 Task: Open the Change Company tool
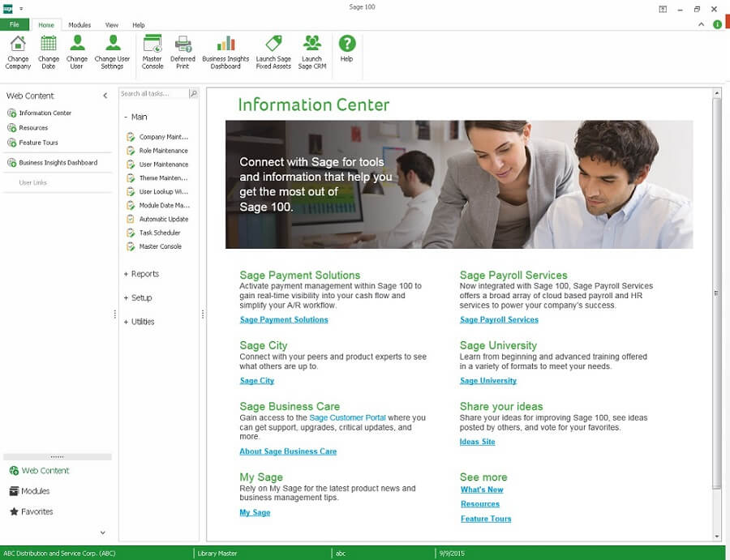pyautogui.click(x=17, y=51)
